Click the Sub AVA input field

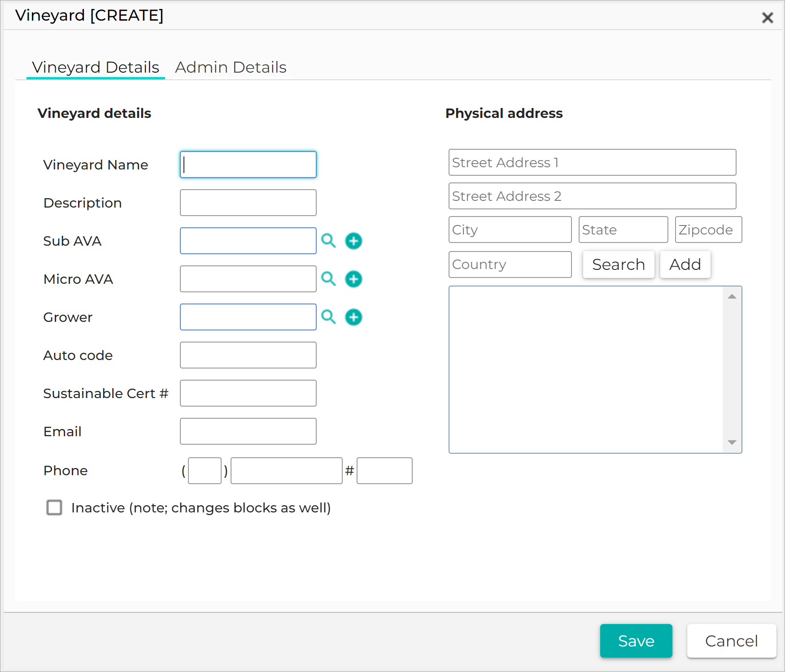(248, 241)
